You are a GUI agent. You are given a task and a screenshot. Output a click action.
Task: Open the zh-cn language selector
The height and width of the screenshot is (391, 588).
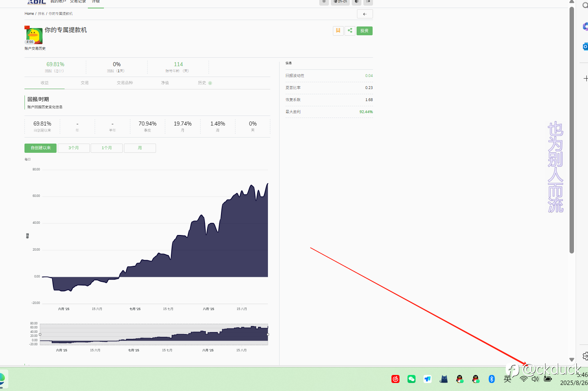[340, 2]
